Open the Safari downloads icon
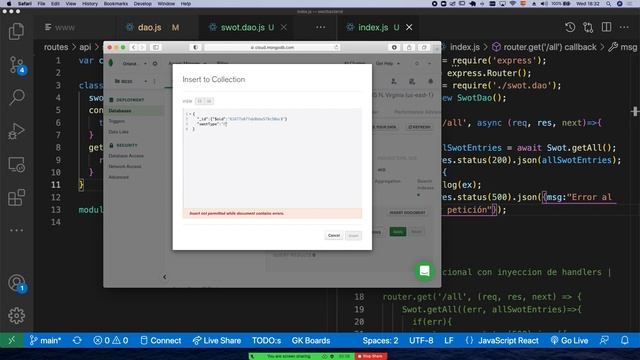This screenshot has height=360, width=640. point(394,47)
